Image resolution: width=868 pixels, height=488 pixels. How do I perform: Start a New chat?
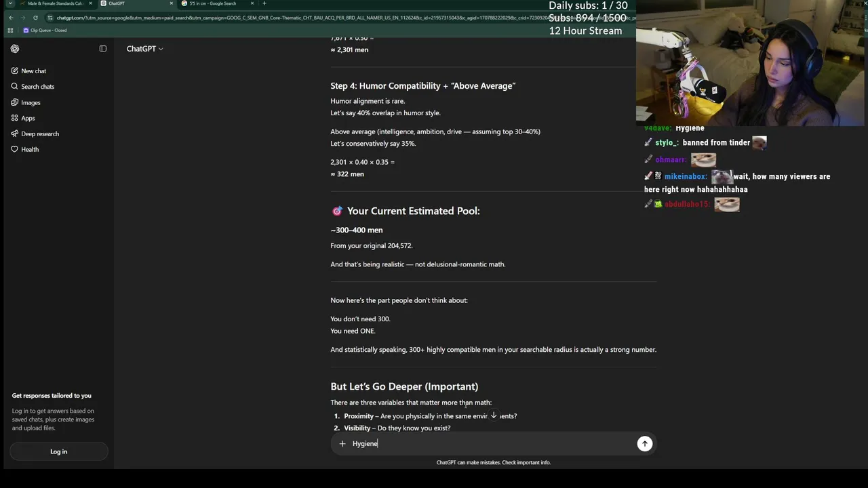[x=33, y=70]
